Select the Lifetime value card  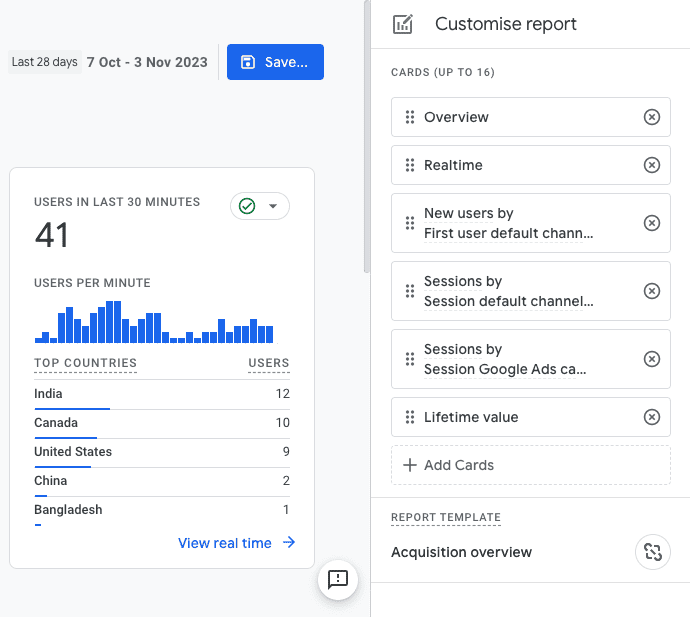pos(531,417)
